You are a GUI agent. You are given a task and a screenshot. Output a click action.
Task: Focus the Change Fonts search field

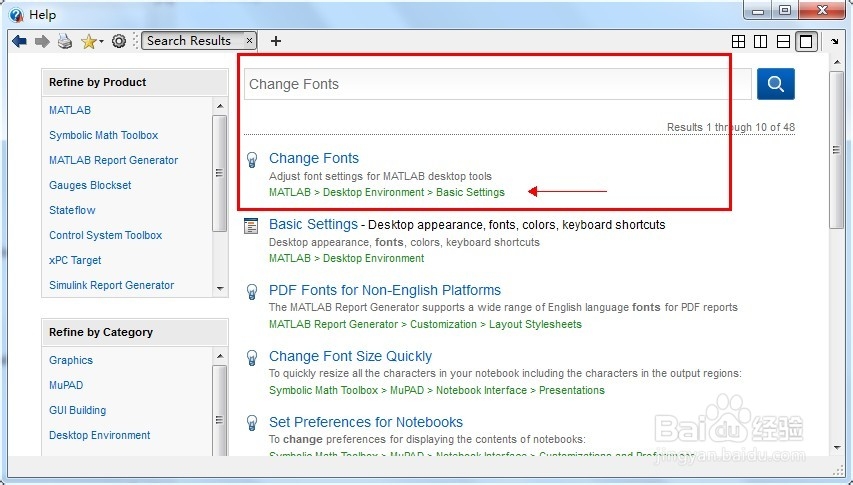497,84
